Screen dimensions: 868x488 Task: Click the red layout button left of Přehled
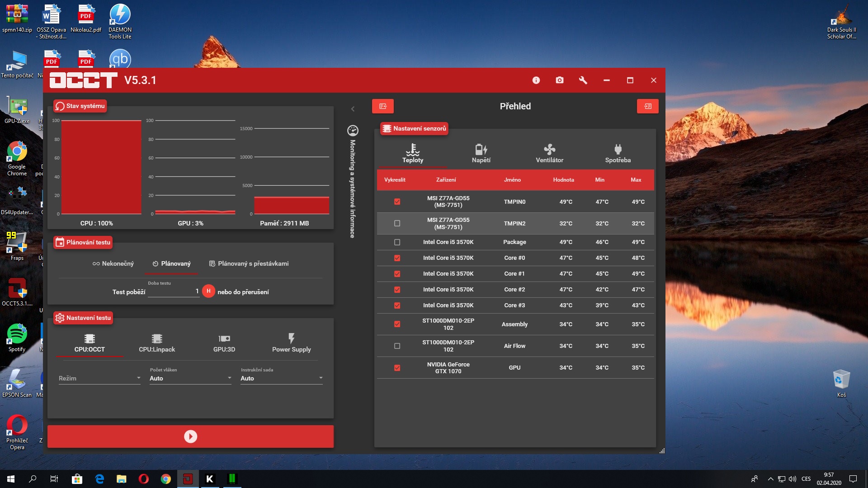pyautogui.click(x=383, y=106)
